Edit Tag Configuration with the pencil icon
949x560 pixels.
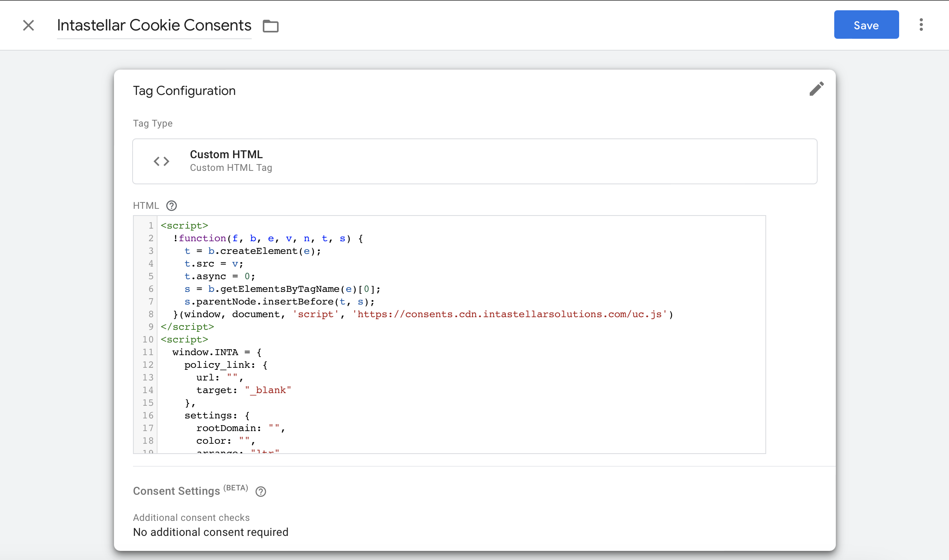click(x=816, y=89)
